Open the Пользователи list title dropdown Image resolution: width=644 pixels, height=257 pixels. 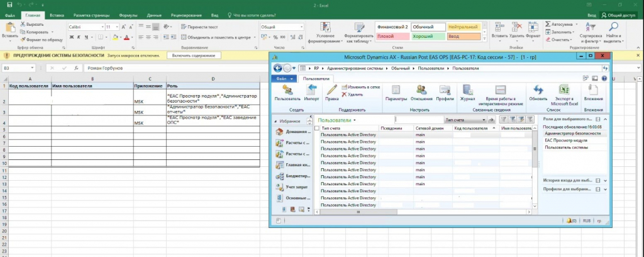click(x=355, y=120)
